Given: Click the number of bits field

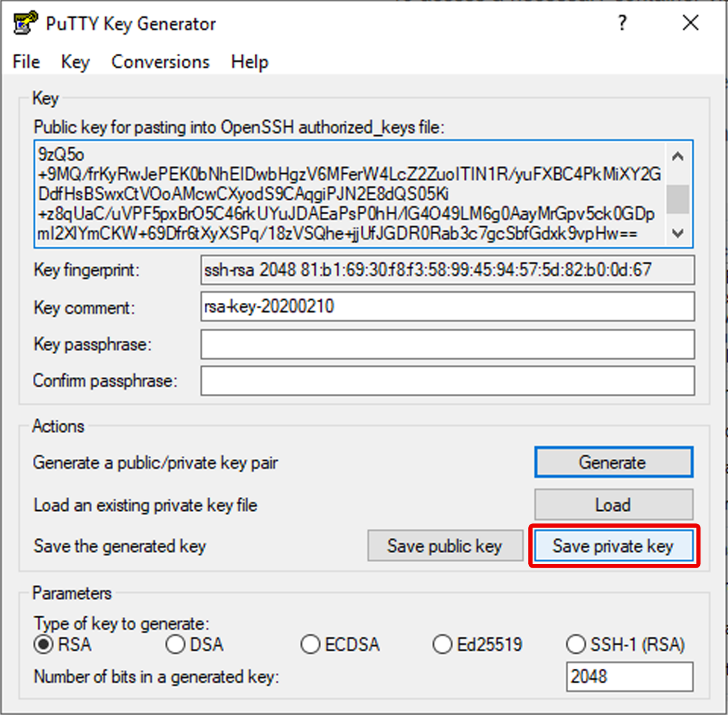Looking at the screenshot, I should tap(629, 677).
